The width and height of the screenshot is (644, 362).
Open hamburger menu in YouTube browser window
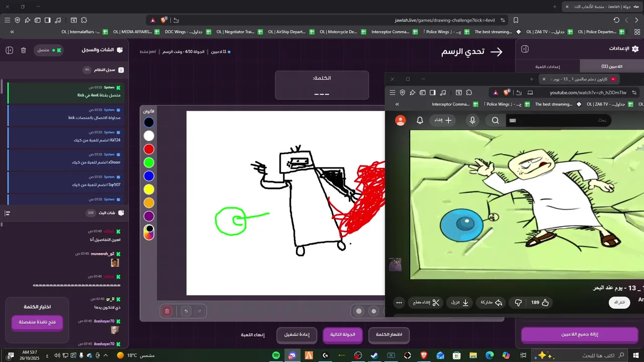[x=392, y=93]
